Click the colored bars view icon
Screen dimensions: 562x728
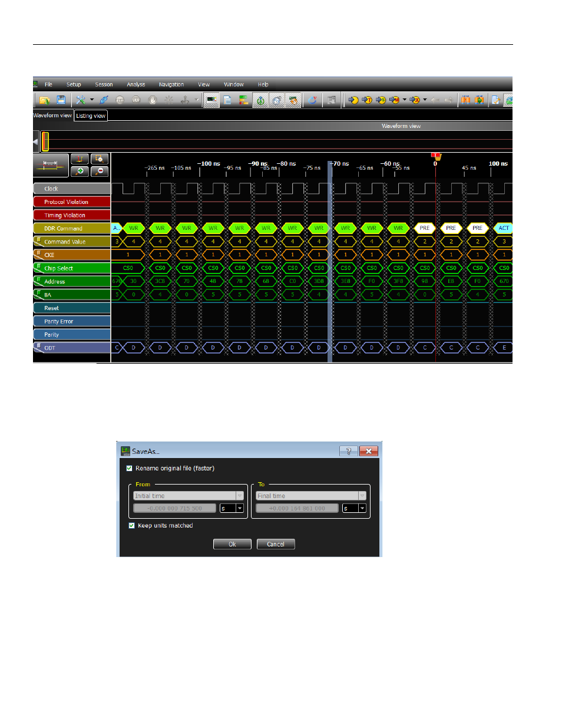[243, 100]
